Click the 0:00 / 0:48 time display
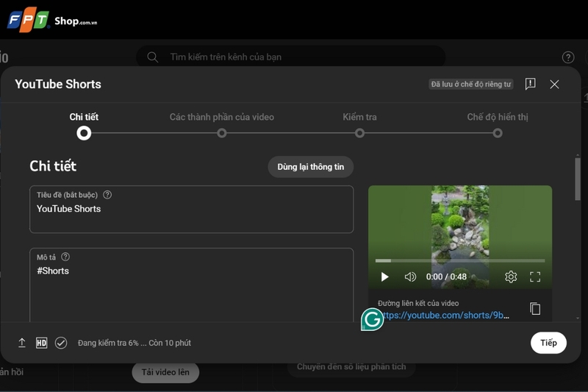The image size is (588, 392). 446,277
